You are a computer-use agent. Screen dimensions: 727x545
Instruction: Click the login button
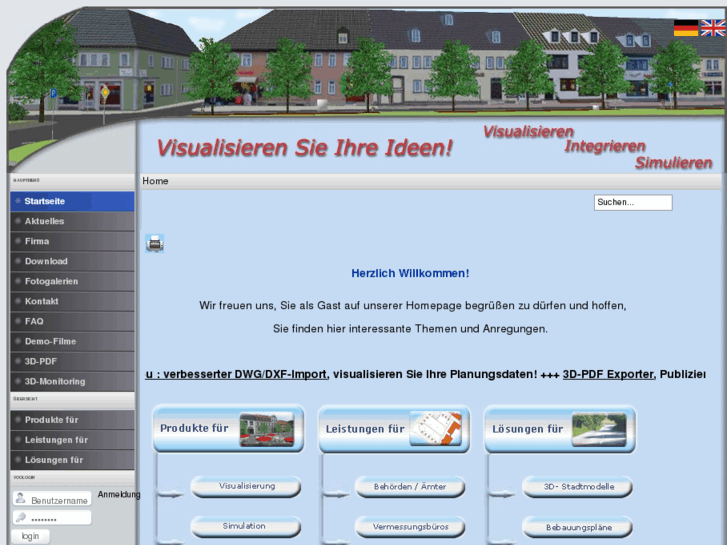(x=30, y=536)
